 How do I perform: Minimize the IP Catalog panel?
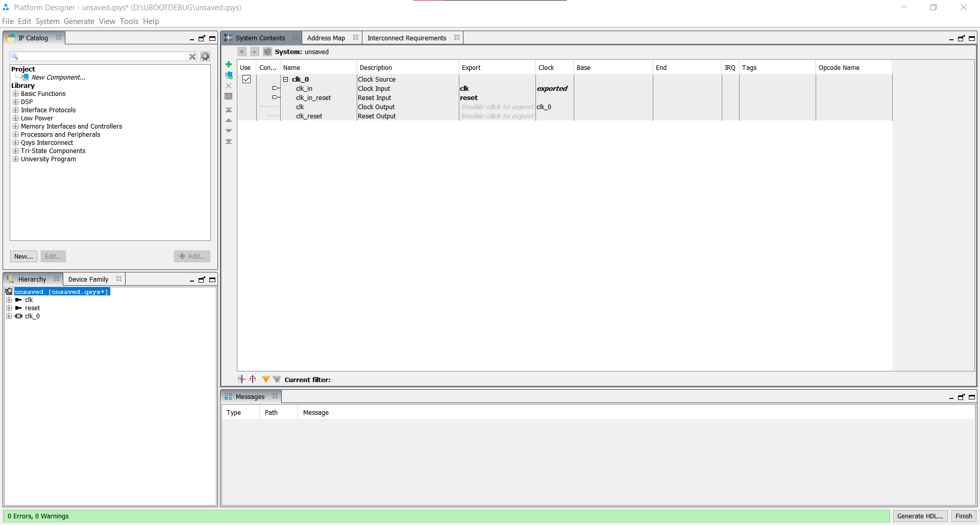(192, 39)
